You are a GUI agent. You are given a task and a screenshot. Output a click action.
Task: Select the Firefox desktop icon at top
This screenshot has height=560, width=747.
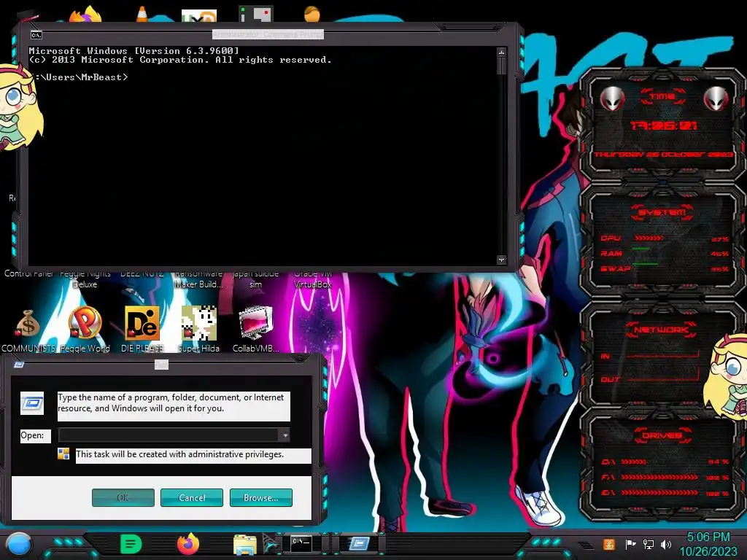click(85, 15)
